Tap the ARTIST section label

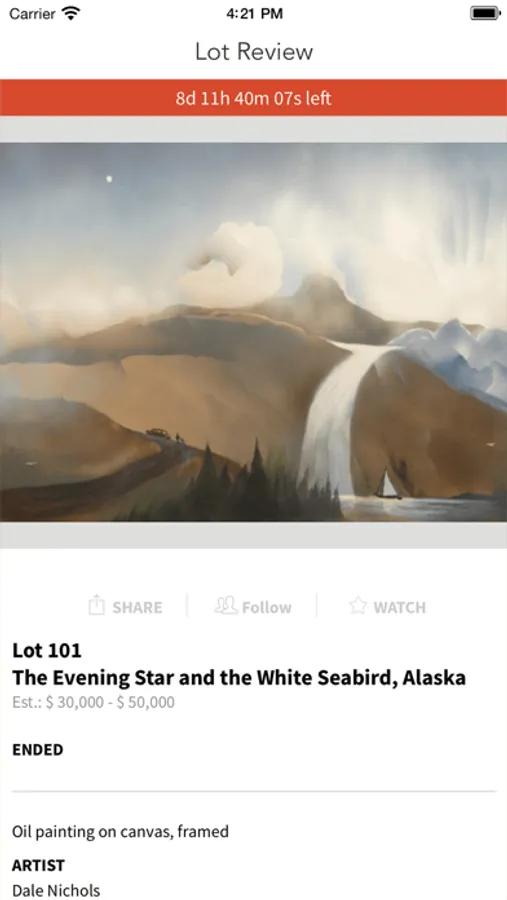click(38, 865)
